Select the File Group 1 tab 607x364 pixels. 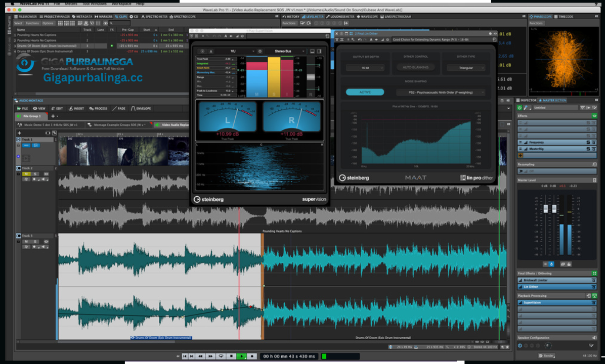[x=31, y=116]
